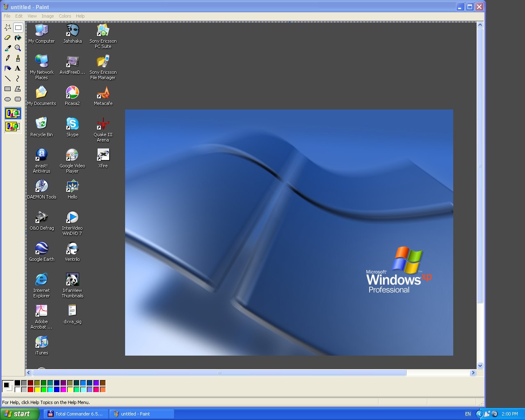Viewport: 525px width, 420px height.
Task: Open the Colors menu
Action: (x=65, y=16)
